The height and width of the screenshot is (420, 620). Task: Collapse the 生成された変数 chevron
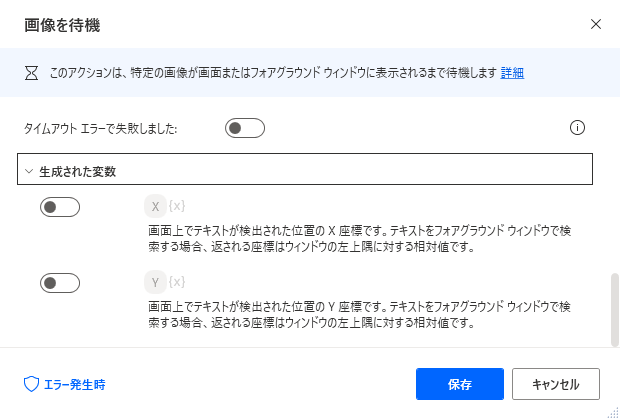(x=29, y=171)
